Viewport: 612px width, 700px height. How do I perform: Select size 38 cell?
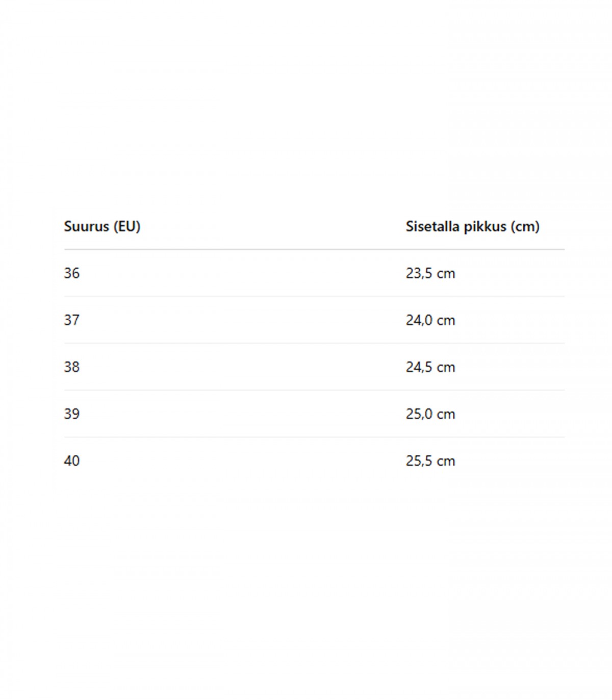tap(72, 367)
